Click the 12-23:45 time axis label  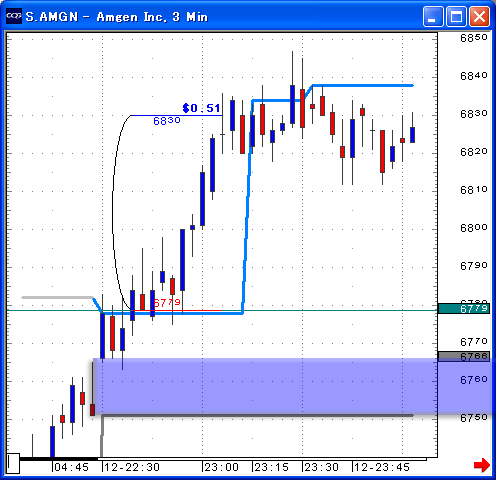click(x=382, y=467)
